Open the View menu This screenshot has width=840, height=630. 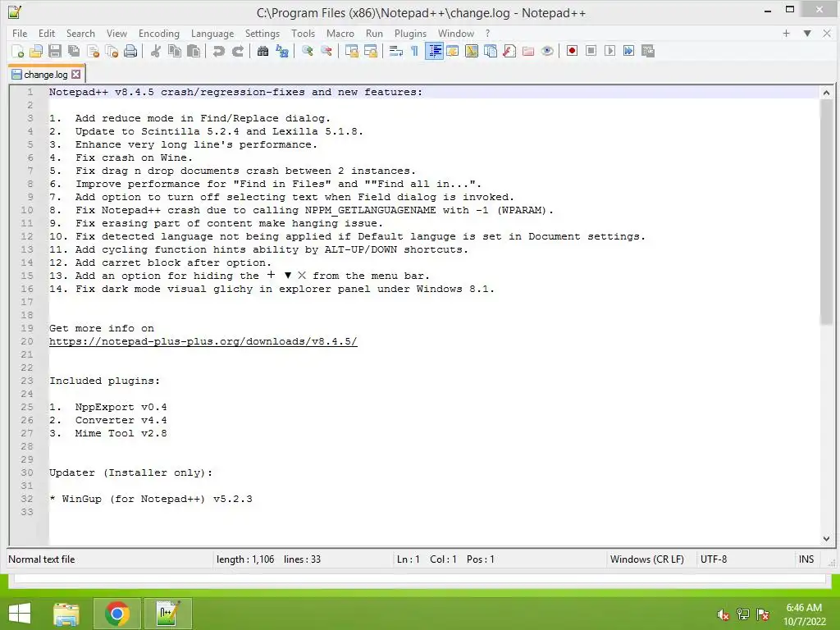coord(116,33)
